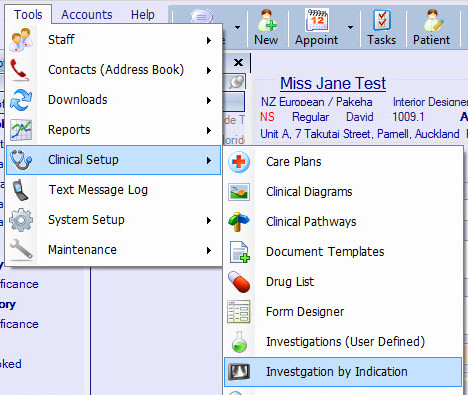Image resolution: width=468 pixels, height=395 pixels.
Task: Click the mobile phone Text Message Log icon
Action: coord(20,190)
